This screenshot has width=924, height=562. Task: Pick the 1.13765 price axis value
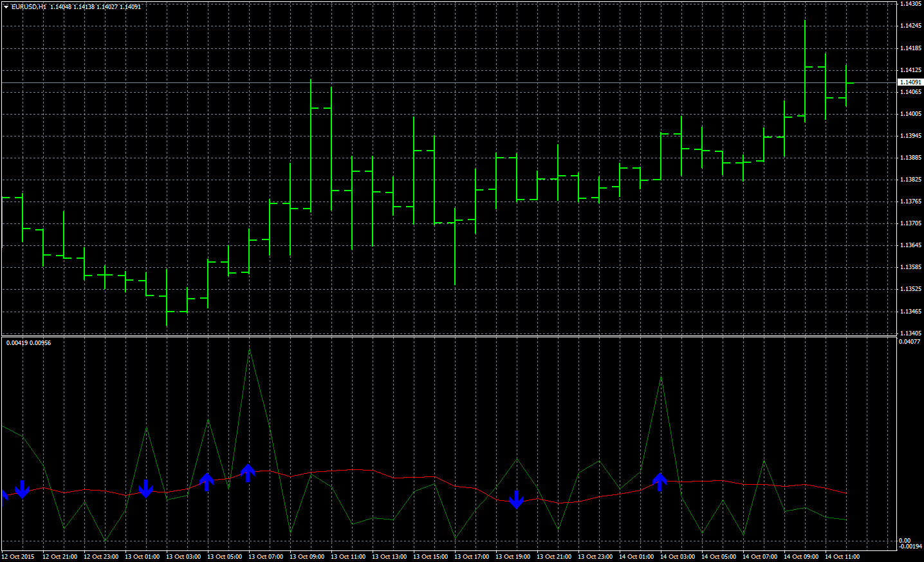click(x=910, y=201)
